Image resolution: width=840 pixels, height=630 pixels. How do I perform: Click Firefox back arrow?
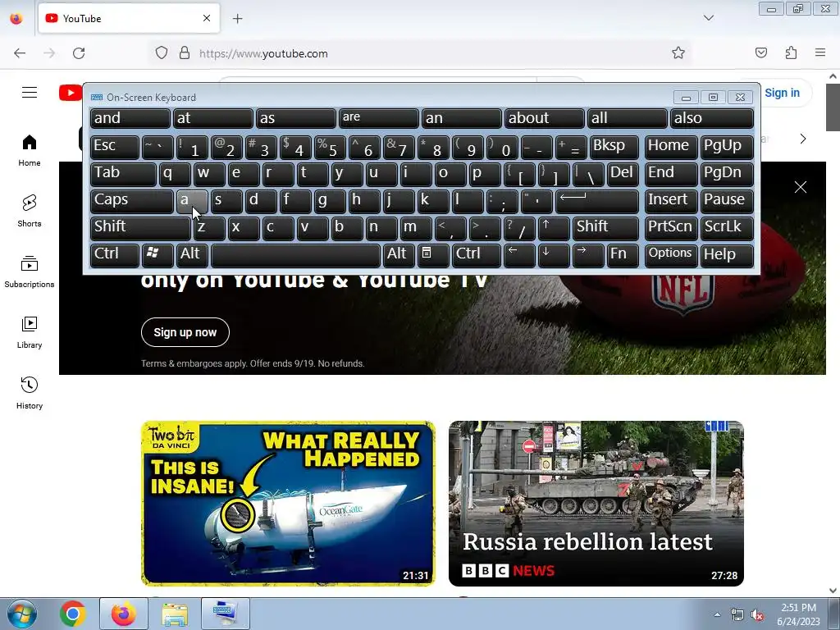coord(20,53)
